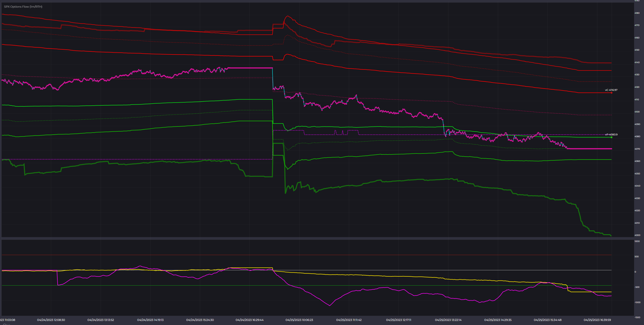Select the green endpoint dot under the vP label
Viewport: 644px width, 325px height.
(x=611, y=137)
